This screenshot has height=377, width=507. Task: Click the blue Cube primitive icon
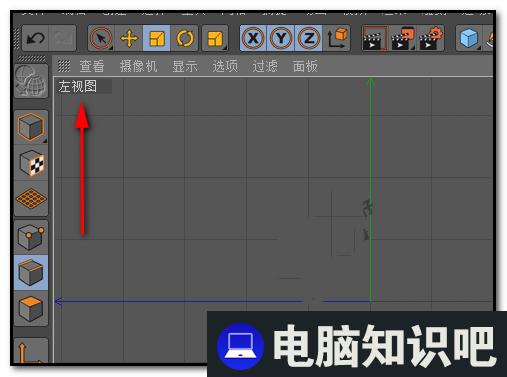[469, 38]
